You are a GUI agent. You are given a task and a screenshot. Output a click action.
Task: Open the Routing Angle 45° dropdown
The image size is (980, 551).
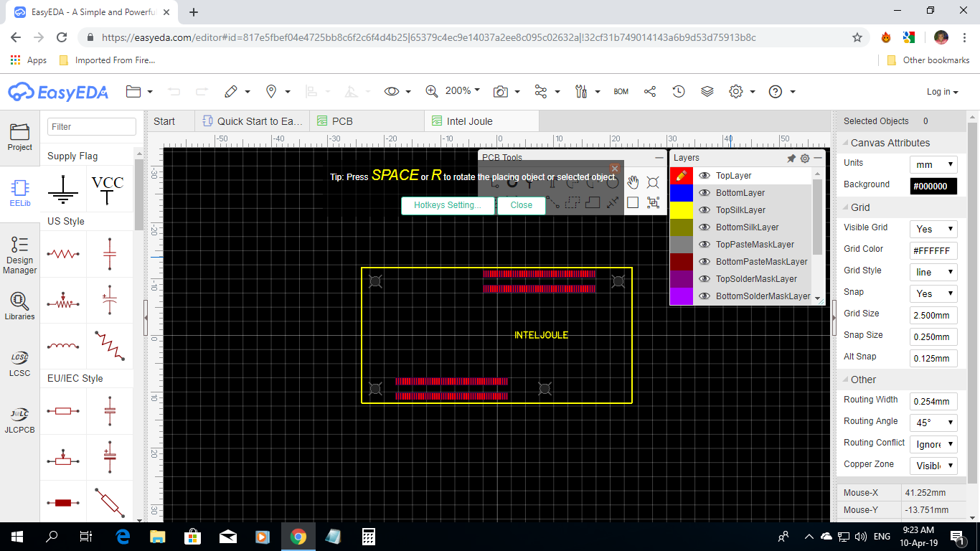933,423
